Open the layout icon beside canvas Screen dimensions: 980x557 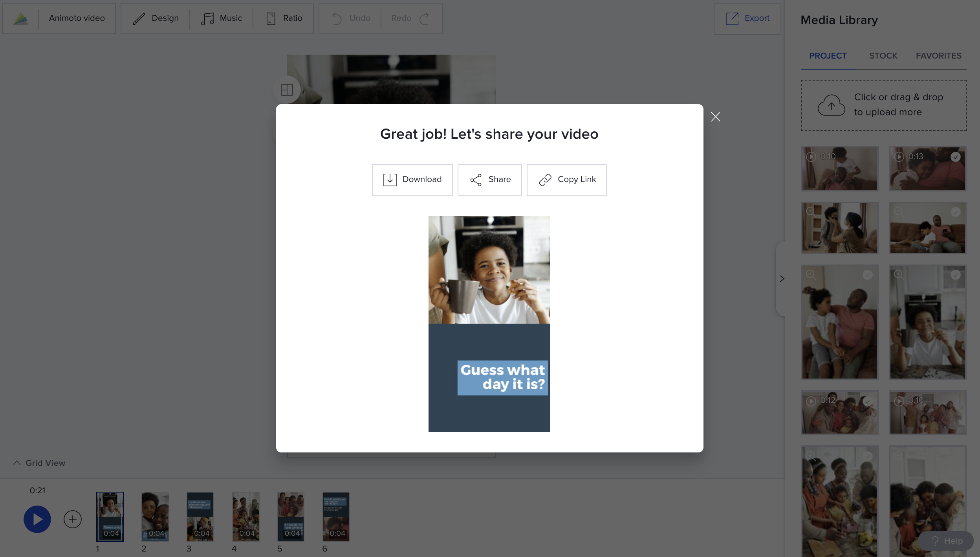[287, 90]
